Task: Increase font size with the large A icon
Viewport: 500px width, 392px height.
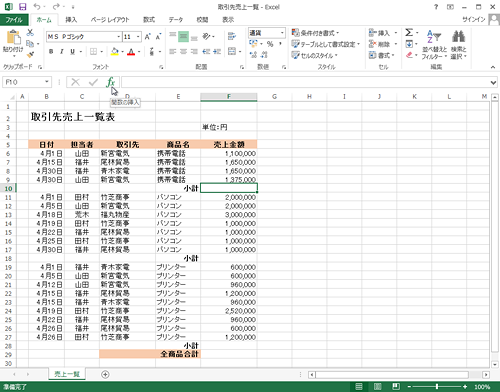Action: coord(148,37)
